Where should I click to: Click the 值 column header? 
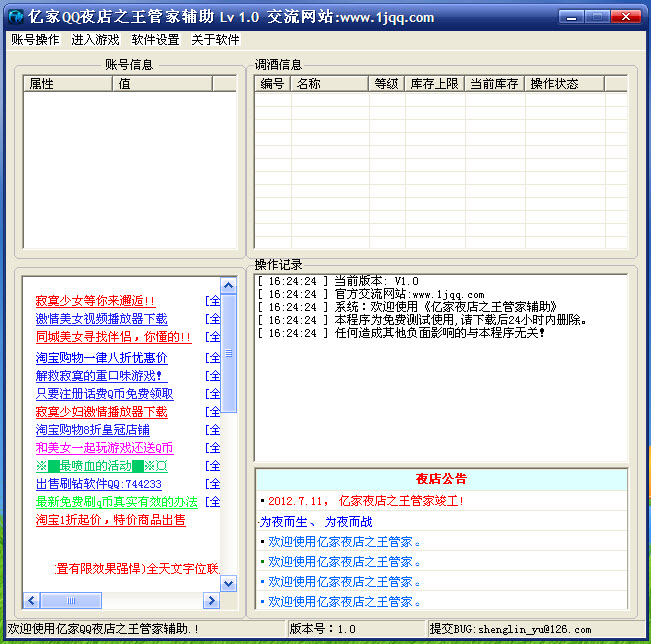click(162, 83)
